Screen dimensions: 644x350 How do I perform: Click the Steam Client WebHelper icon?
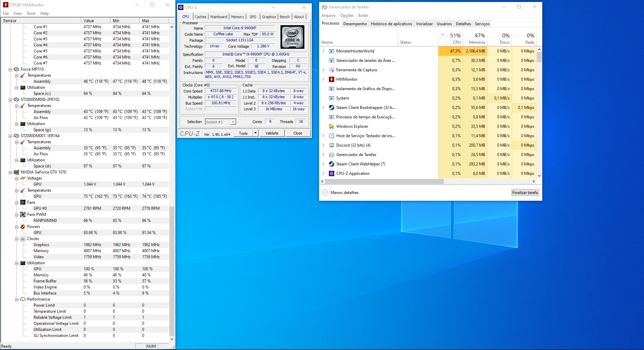[x=331, y=164]
